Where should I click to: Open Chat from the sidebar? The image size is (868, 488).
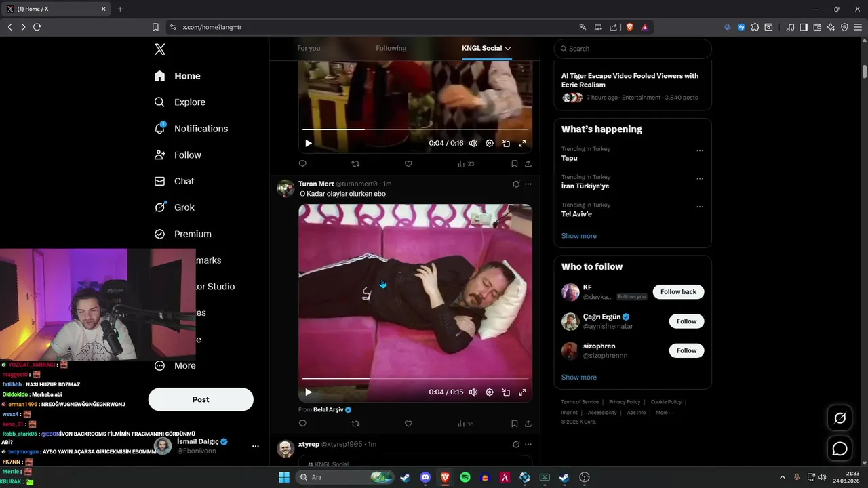(x=174, y=182)
